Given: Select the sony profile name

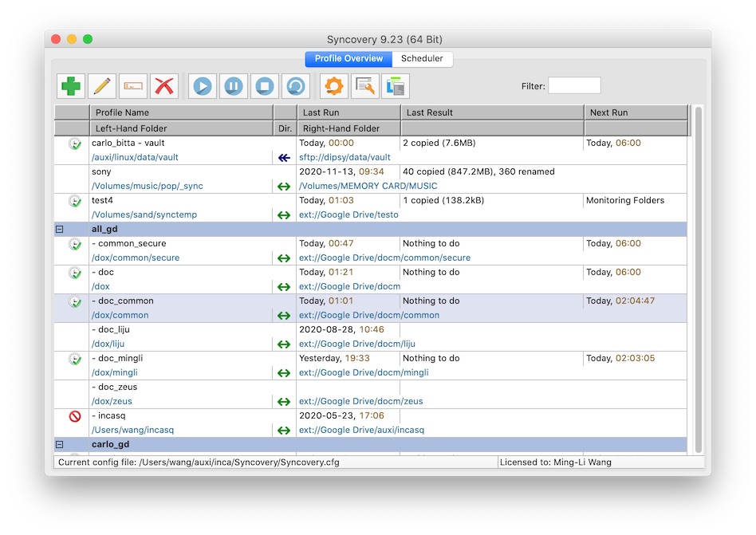Looking at the screenshot, I should [101, 172].
